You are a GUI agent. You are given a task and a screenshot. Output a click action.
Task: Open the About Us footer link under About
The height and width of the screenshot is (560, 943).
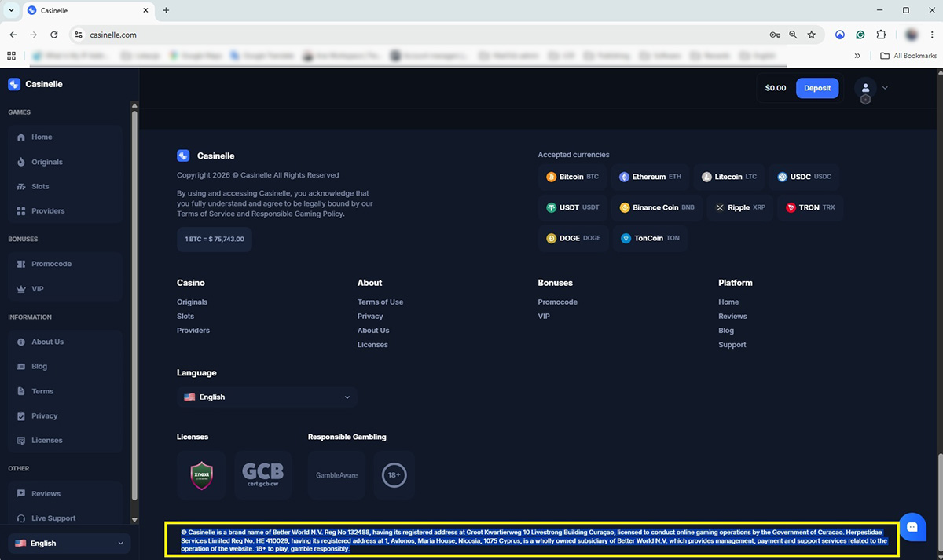(373, 331)
